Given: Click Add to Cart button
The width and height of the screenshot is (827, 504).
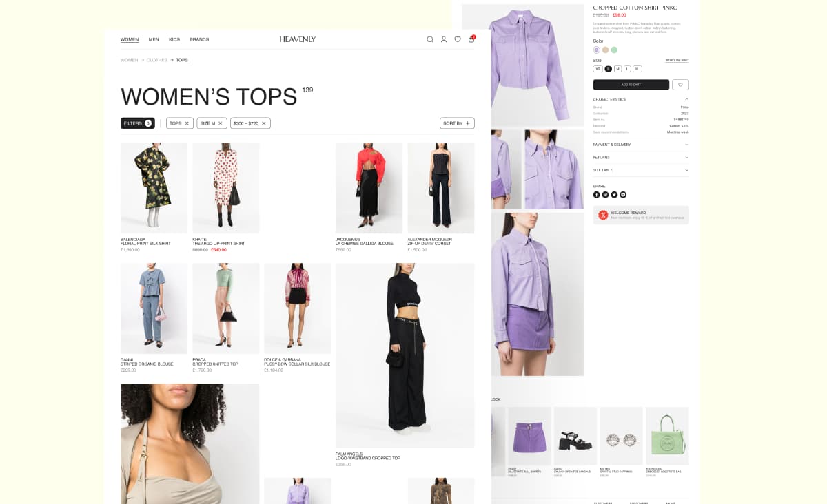Looking at the screenshot, I should click(x=631, y=85).
